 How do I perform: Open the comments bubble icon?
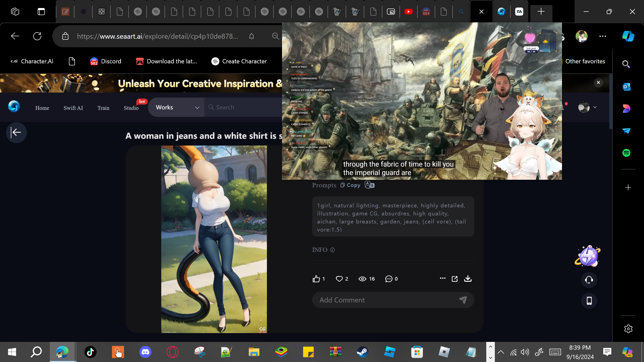(x=389, y=279)
